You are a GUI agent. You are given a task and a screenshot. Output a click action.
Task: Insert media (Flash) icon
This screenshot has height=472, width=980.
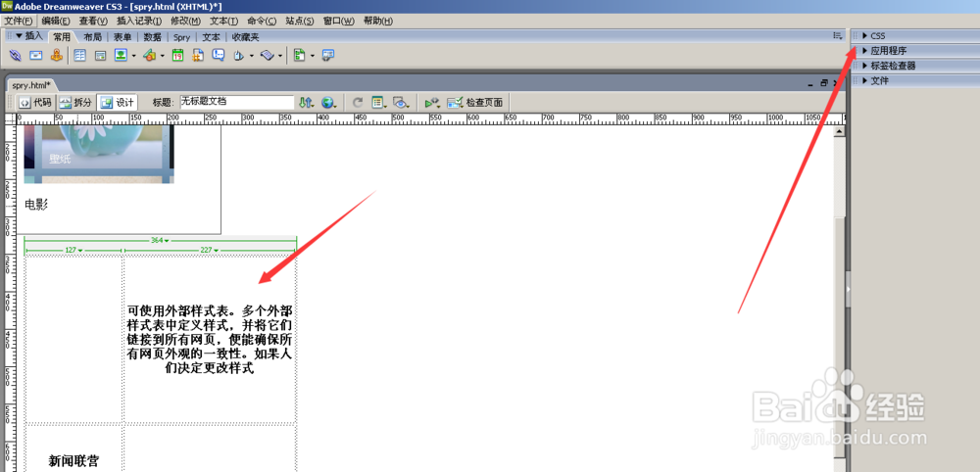149,56
